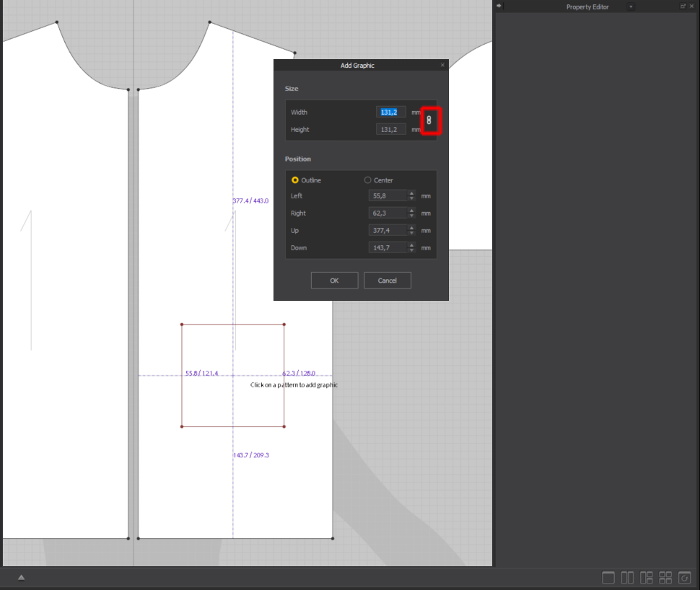Click the Down position value field

point(388,247)
